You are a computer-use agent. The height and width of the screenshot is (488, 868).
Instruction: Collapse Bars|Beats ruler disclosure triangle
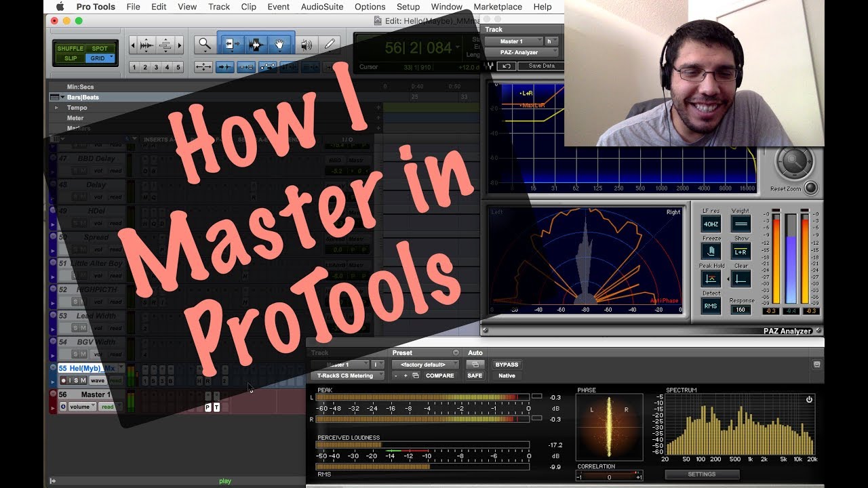62,97
